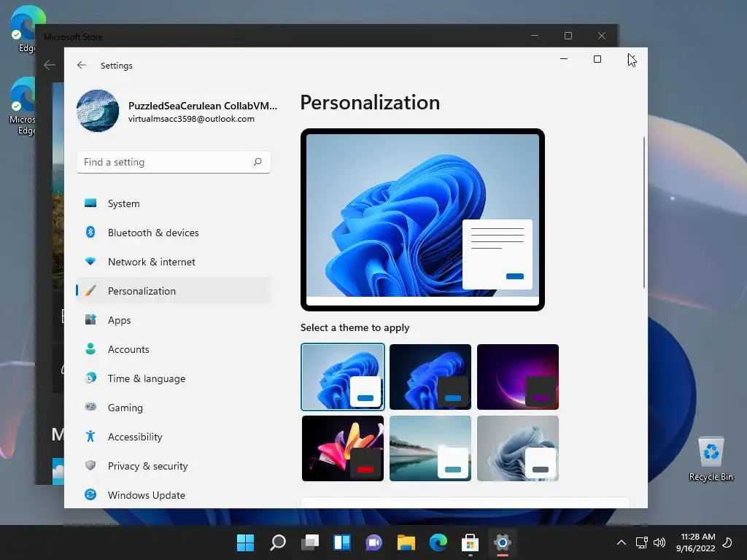Click the Focus assist moon tray icon
747x560 pixels.
tap(727, 542)
